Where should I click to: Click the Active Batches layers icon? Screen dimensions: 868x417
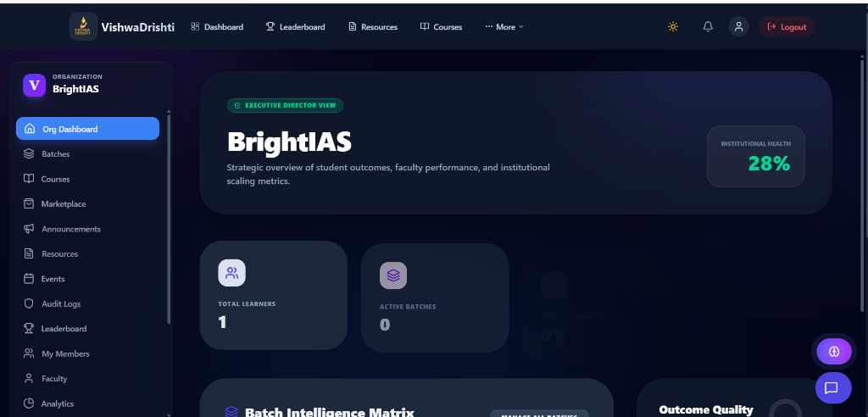click(x=393, y=275)
